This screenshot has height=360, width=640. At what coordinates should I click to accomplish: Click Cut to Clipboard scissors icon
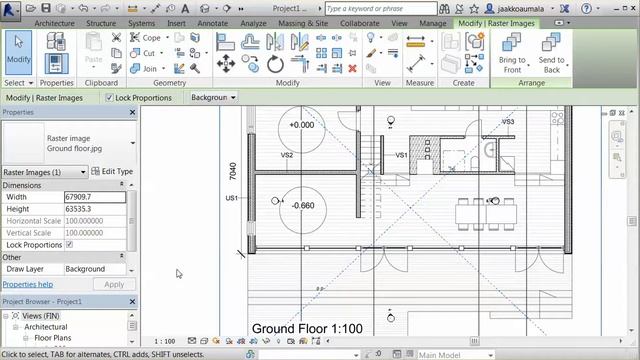pos(116,38)
